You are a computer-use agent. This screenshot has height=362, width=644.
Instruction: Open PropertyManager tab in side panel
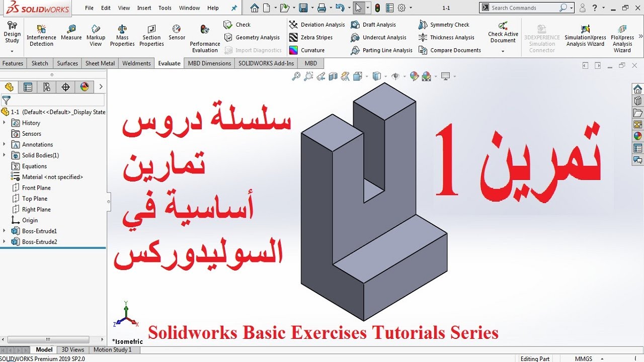pos(28,87)
